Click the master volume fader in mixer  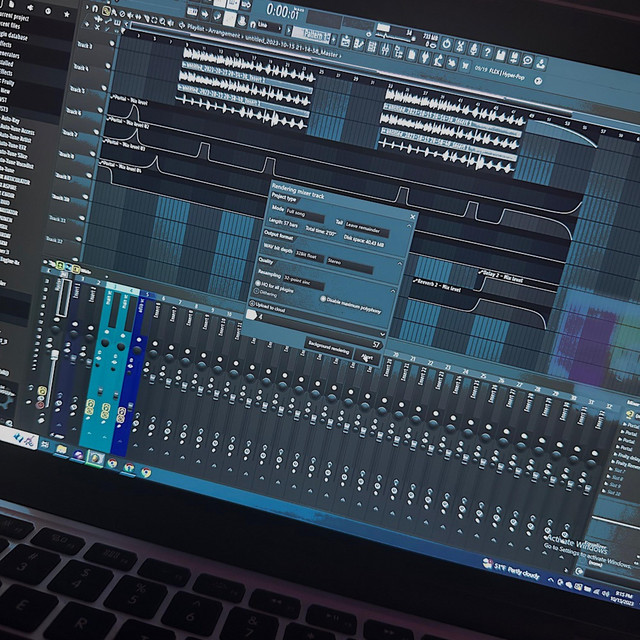click(x=53, y=354)
